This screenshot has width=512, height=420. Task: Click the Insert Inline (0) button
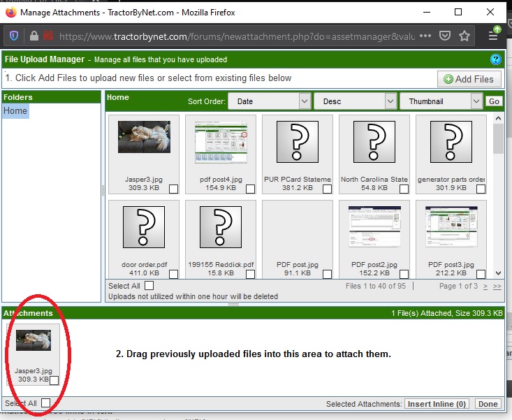437,404
